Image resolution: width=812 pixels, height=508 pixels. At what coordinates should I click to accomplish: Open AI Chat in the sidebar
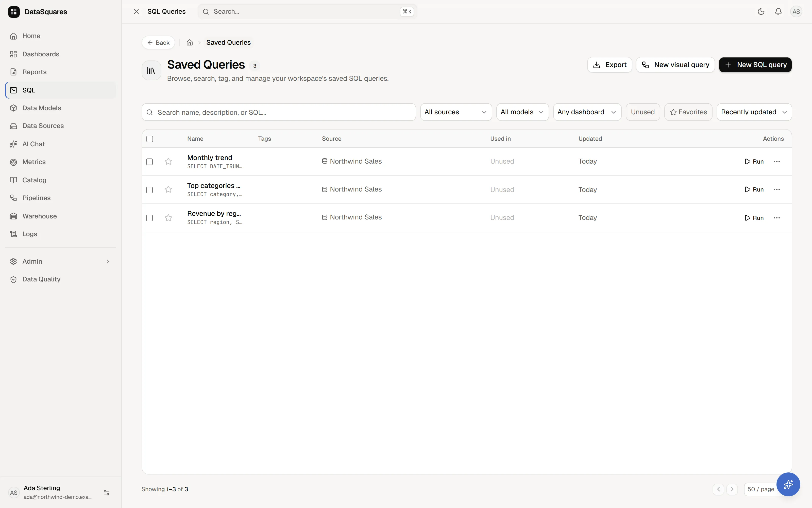pyautogui.click(x=60, y=144)
